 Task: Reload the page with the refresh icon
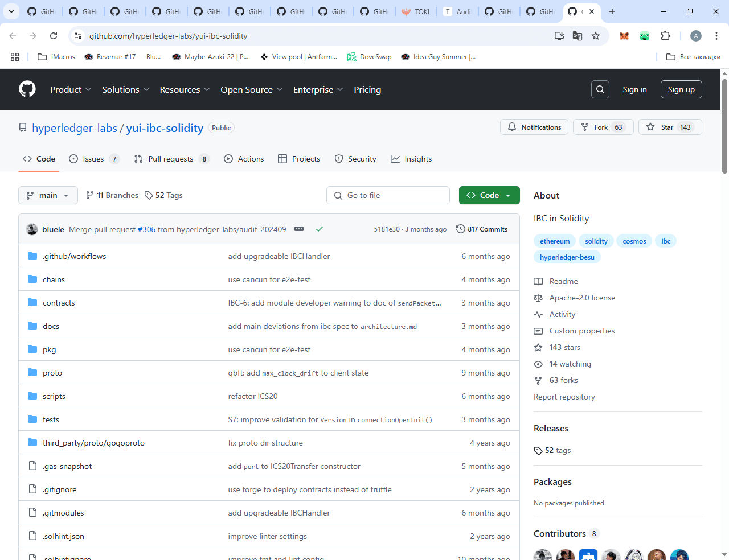54,36
